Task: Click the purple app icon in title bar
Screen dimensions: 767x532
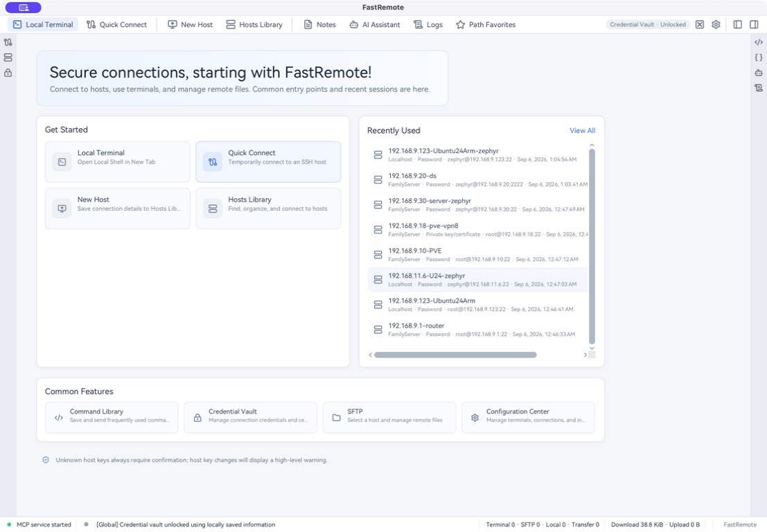Action: click(24, 8)
